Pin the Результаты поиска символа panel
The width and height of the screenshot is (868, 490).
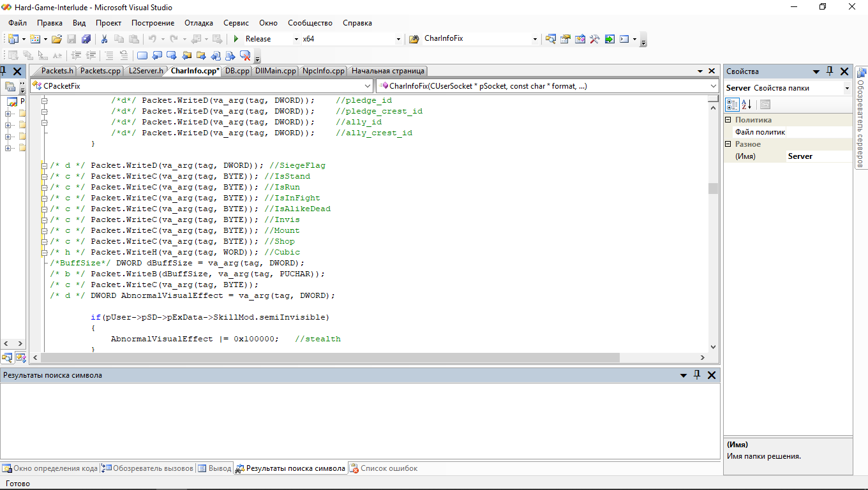tap(697, 375)
